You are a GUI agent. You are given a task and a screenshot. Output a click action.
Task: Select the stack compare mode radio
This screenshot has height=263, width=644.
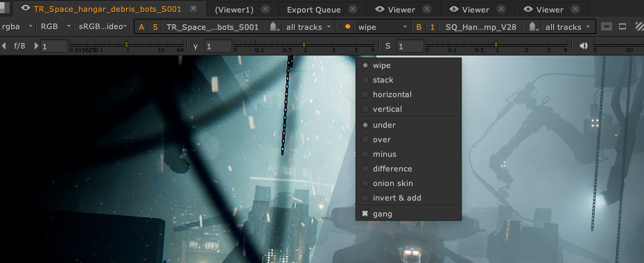[365, 80]
